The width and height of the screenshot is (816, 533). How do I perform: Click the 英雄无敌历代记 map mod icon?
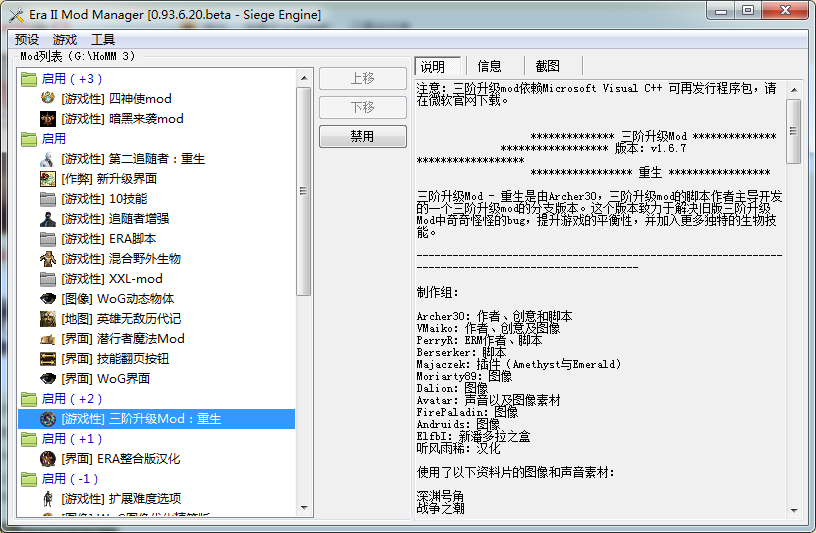pyautogui.click(x=48, y=319)
